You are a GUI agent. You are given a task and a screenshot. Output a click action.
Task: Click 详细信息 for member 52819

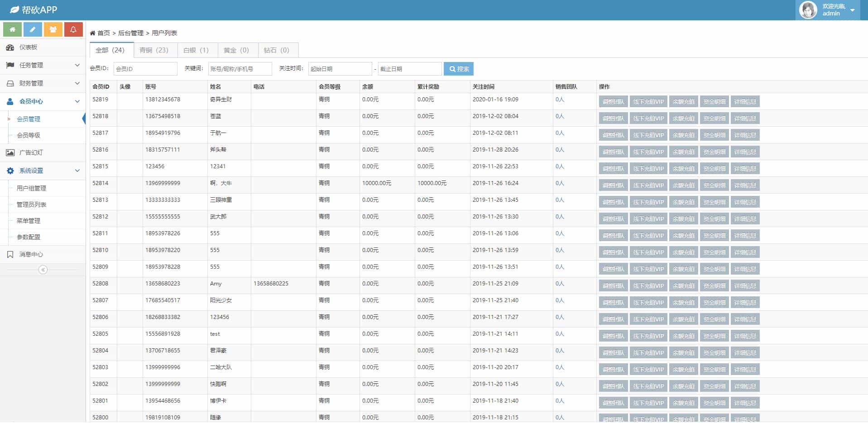pos(745,101)
